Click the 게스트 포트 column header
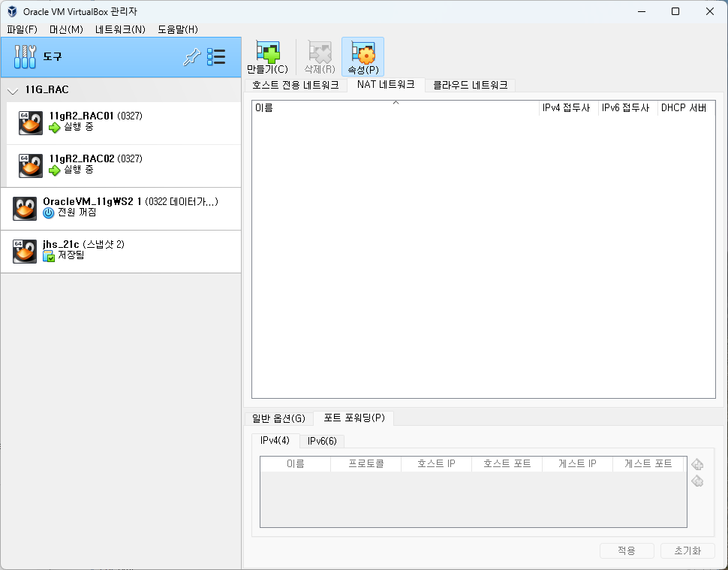 click(x=648, y=463)
